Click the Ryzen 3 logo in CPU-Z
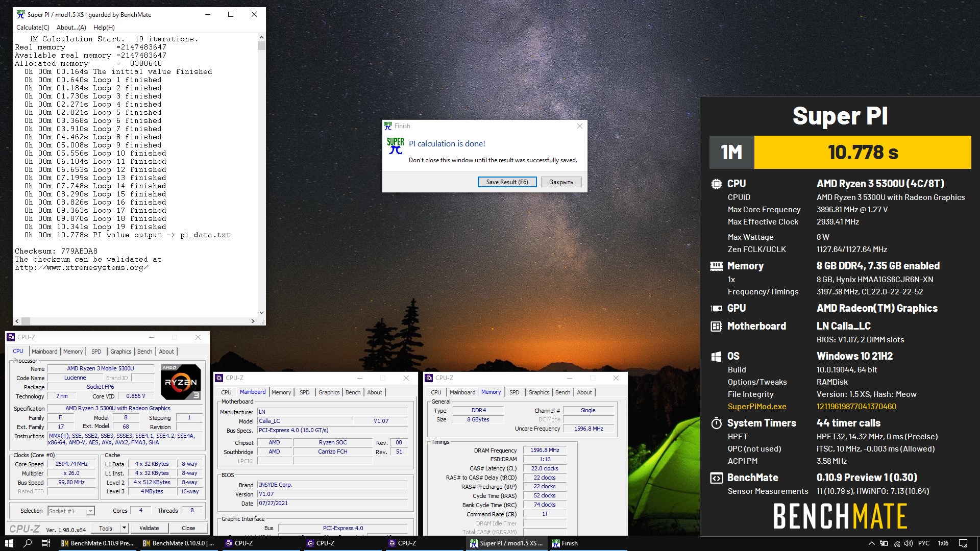980x551 pixels. [x=181, y=382]
